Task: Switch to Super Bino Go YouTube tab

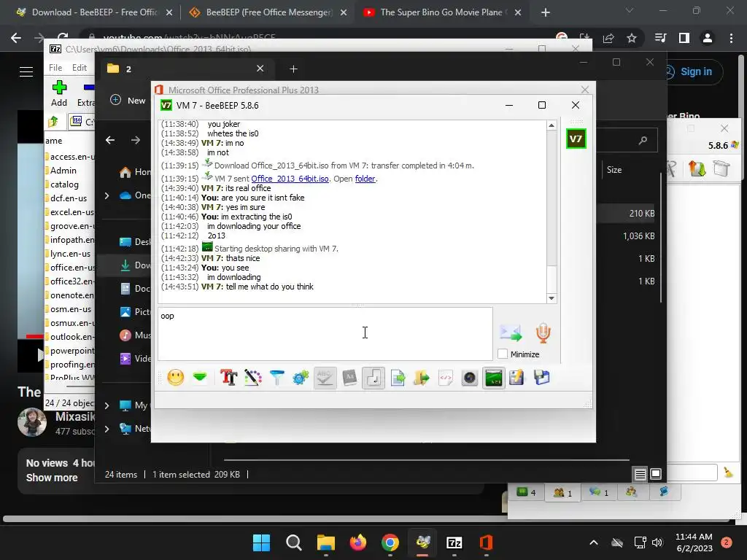Action: [443, 12]
